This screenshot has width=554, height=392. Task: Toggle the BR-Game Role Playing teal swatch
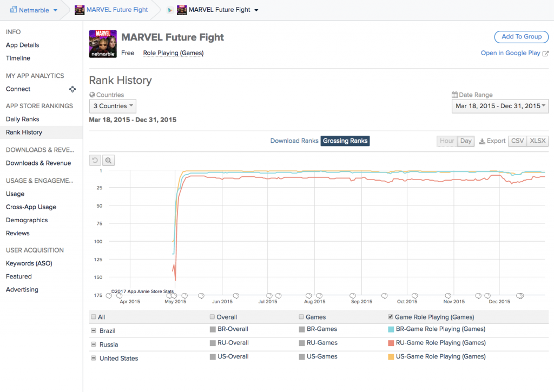point(391,329)
